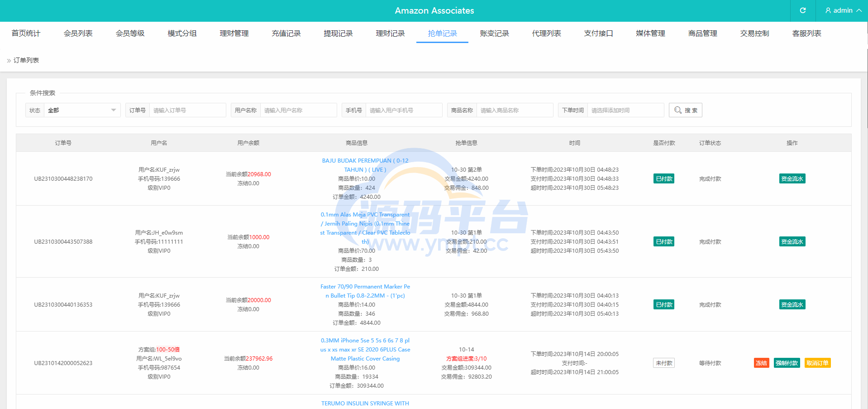Click the 用户名称 input field
Screen dimensions: 868x409
tap(298, 110)
